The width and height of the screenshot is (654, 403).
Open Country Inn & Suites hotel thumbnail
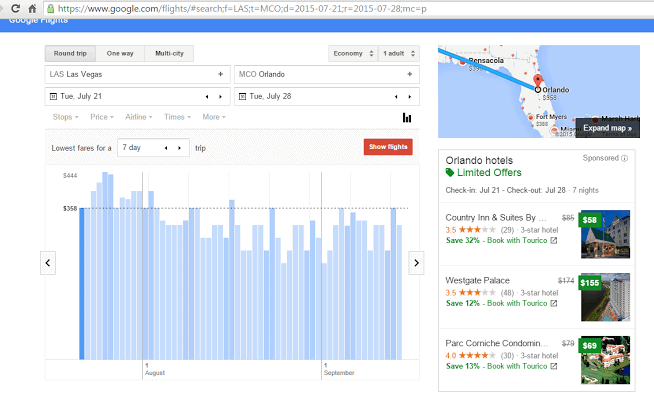coord(605,234)
